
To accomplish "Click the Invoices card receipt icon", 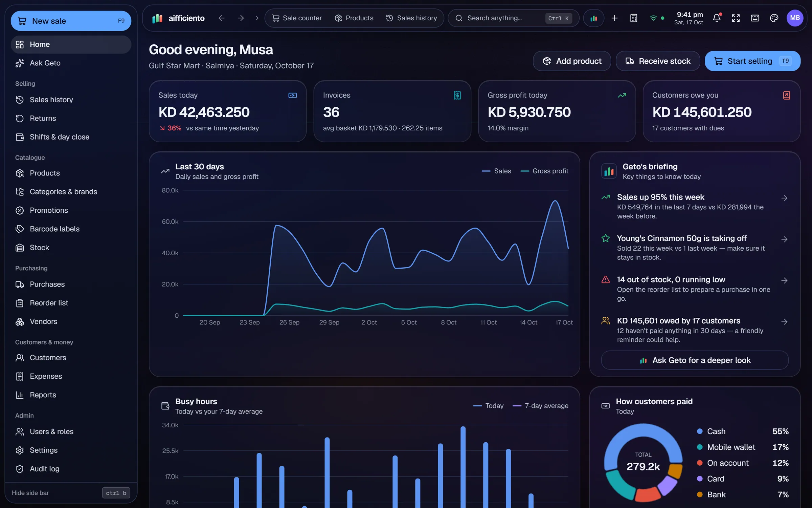I will tap(457, 96).
